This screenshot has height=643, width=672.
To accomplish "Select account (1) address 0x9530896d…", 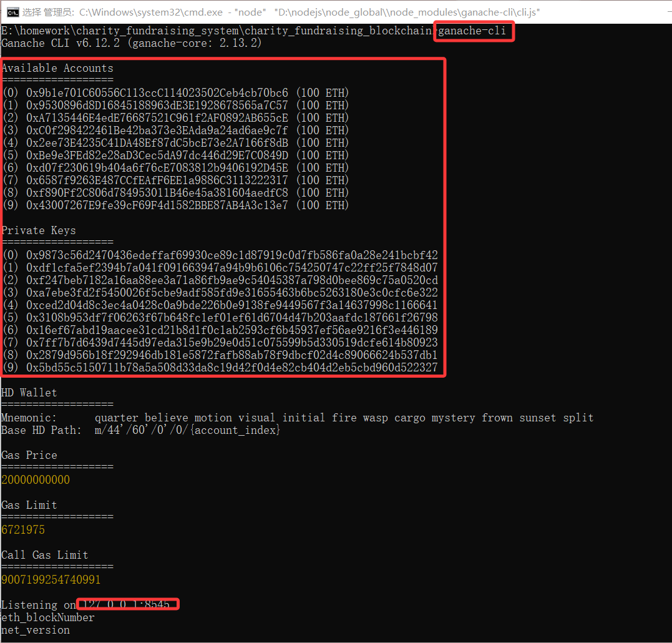I will coord(157,106).
